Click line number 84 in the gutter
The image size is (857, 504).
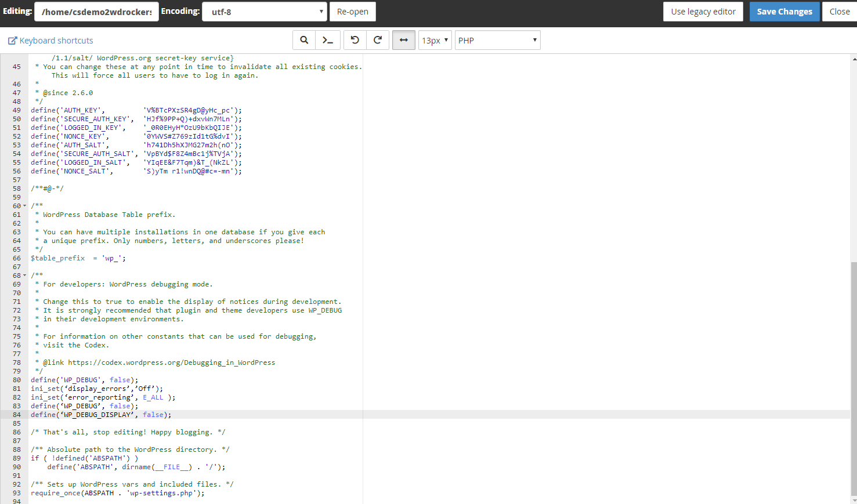click(x=17, y=415)
